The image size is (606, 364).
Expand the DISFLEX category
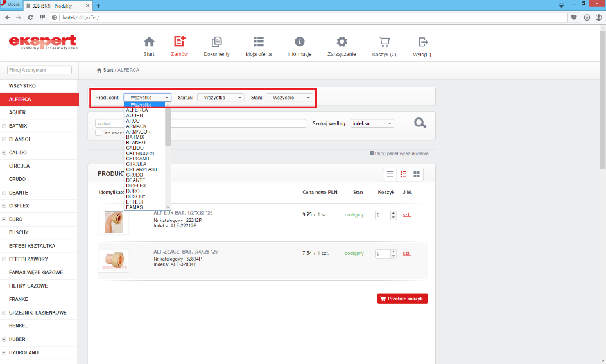click(4, 206)
